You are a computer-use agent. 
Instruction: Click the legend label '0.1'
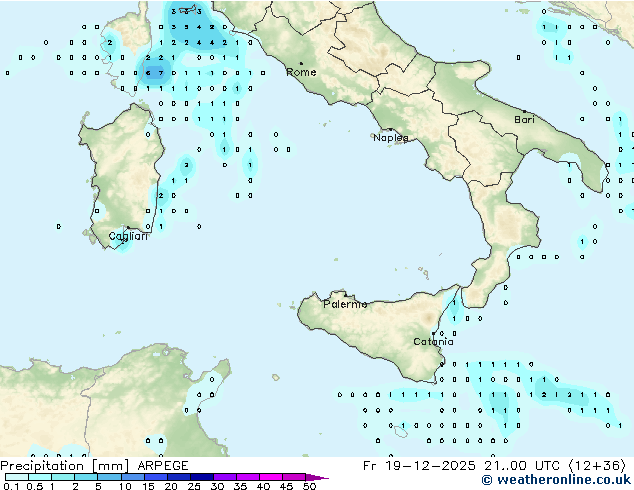(12, 486)
